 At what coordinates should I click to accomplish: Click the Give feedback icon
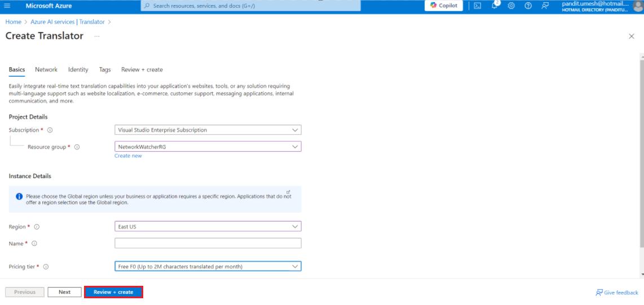tap(599, 293)
